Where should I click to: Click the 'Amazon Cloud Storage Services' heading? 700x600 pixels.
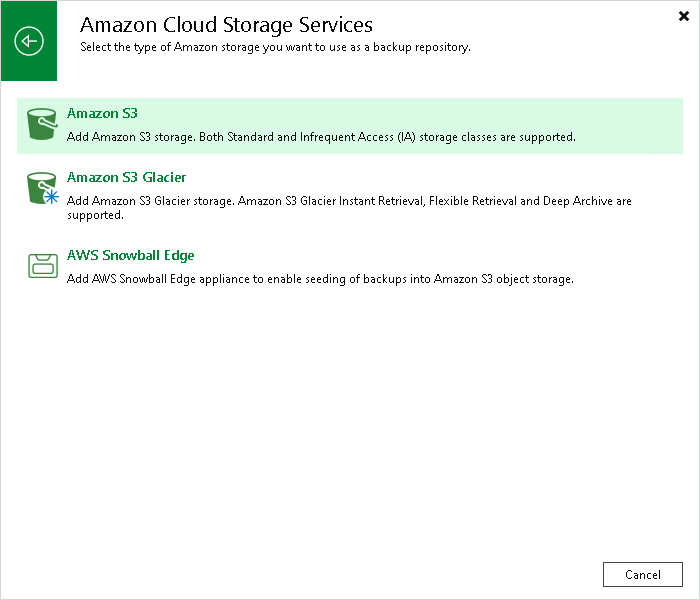(x=226, y=24)
